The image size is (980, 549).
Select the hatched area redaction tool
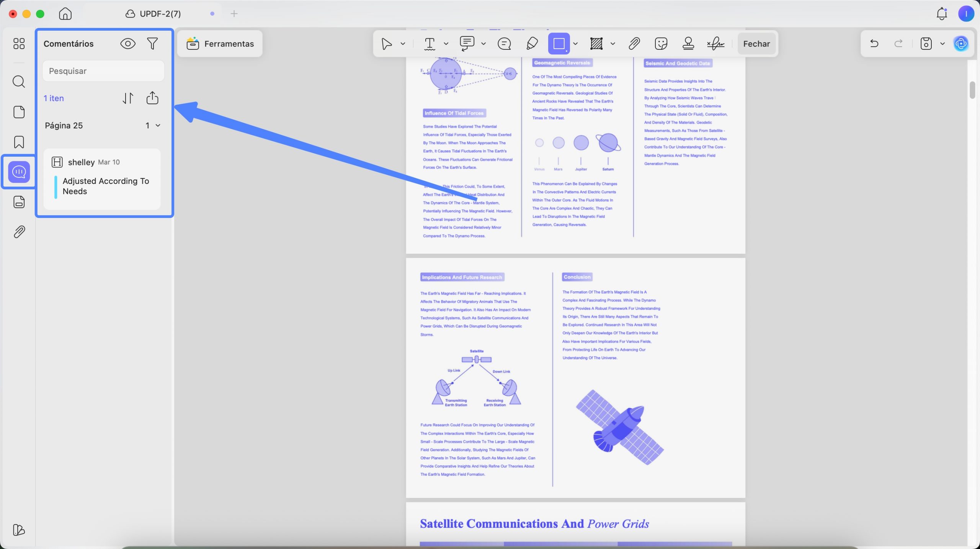pos(596,44)
